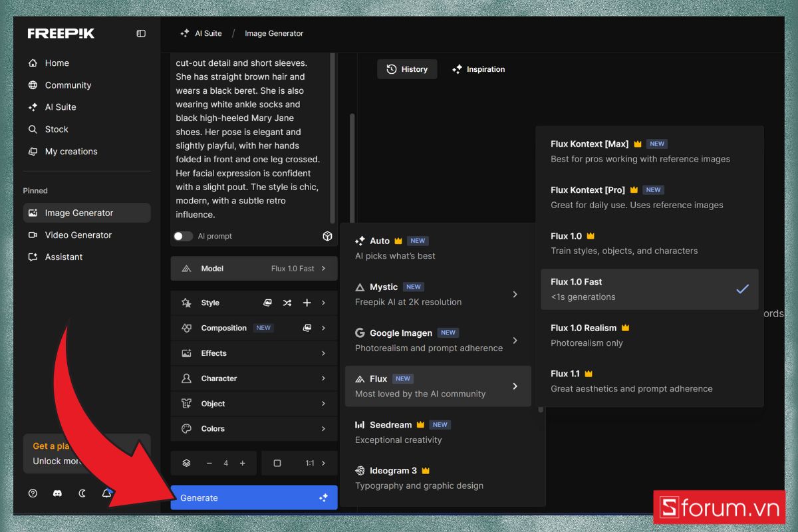Click the model menu scrollbar
Image resolution: width=798 pixels, height=532 pixels.
click(x=541, y=410)
